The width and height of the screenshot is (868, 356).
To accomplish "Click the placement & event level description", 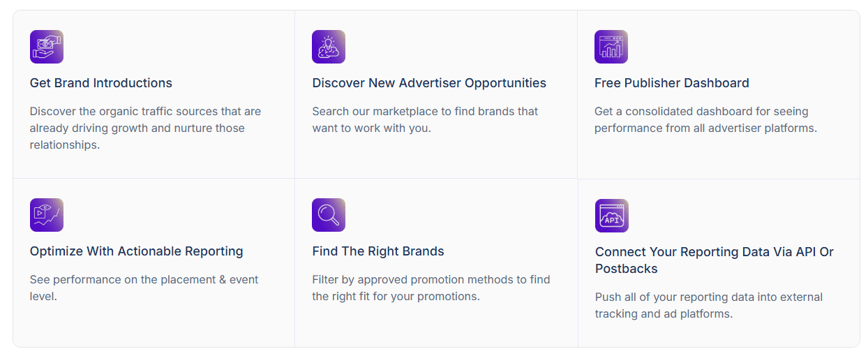I will pos(144,288).
